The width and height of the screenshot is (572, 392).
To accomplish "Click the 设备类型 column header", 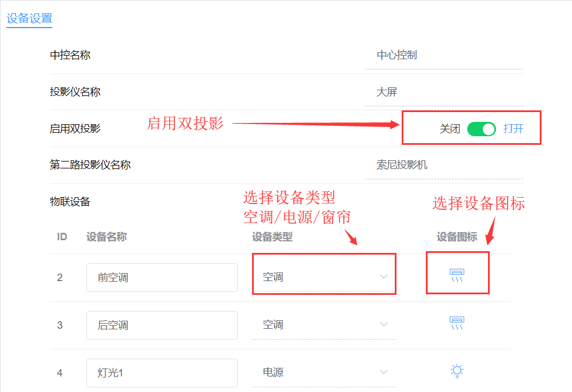I will click(272, 237).
